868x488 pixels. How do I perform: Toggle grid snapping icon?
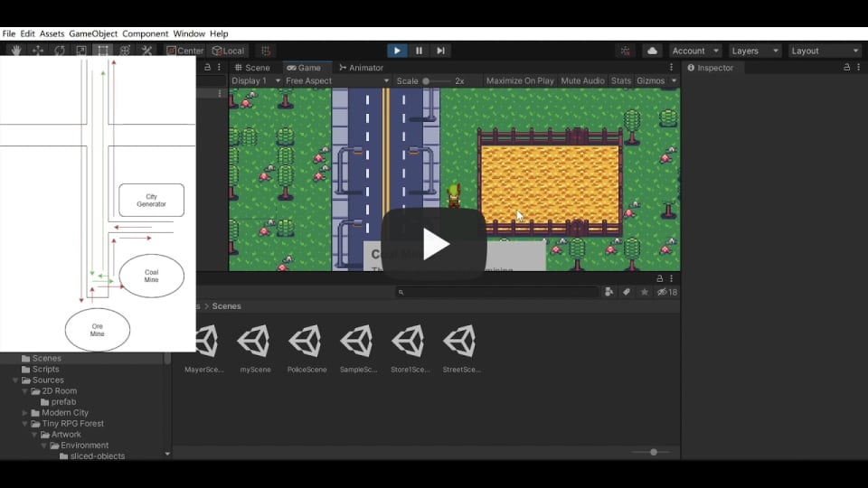pyautogui.click(x=266, y=51)
